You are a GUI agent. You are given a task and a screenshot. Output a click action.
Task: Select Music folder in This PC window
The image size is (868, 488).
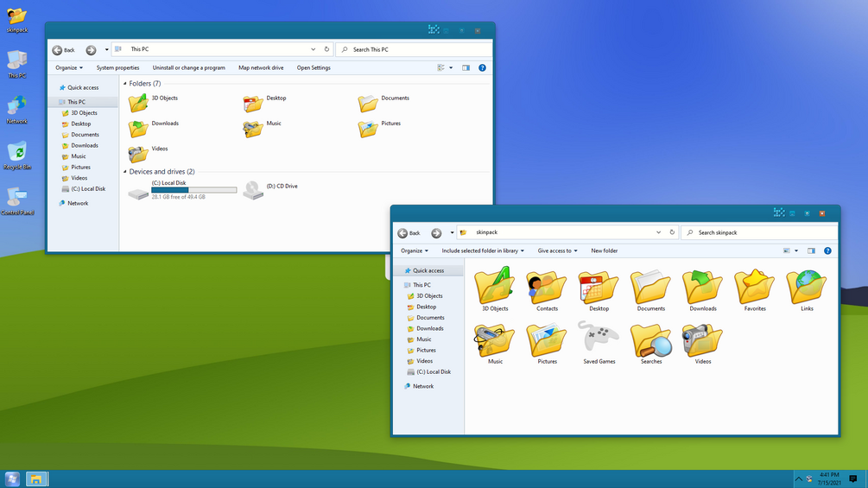click(262, 129)
